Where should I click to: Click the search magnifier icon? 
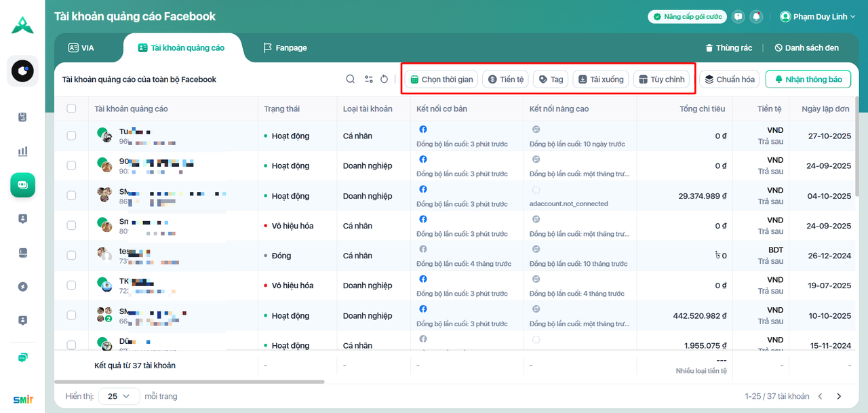[x=351, y=79]
